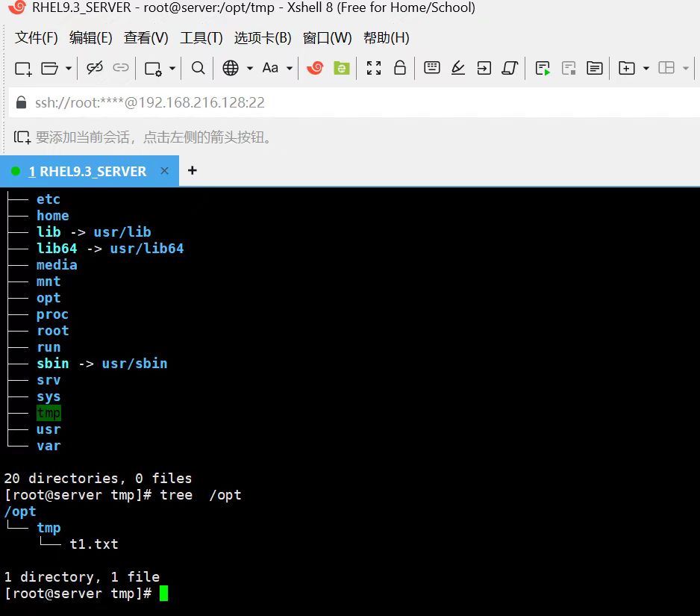The width and height of the screenshot is (700, 616).
Task: Toggle the on-screen keyboard
Action: click(x=433, y=68)
